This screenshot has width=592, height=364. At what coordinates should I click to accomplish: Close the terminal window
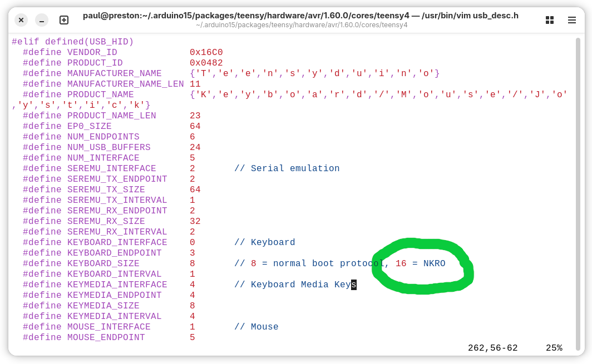pyautogui.click(x=21, y=20)
